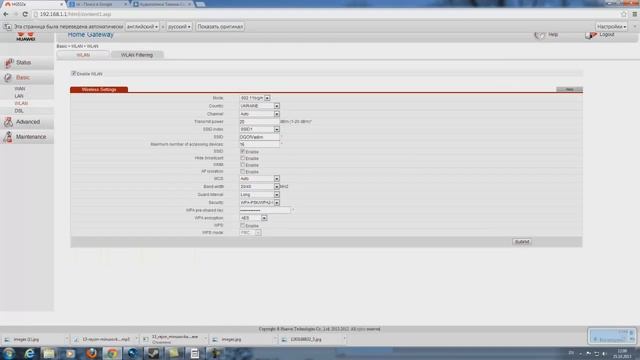Open the notepad document taskbar icon
The width and height of the screenshot is (640, 360).
click(x=195, y=353)
